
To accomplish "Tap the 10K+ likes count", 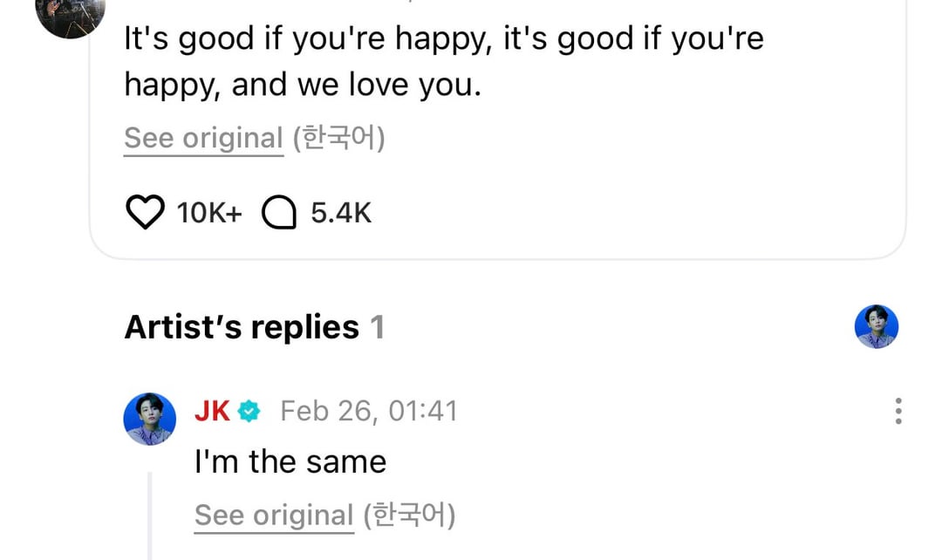I will 208,213.
